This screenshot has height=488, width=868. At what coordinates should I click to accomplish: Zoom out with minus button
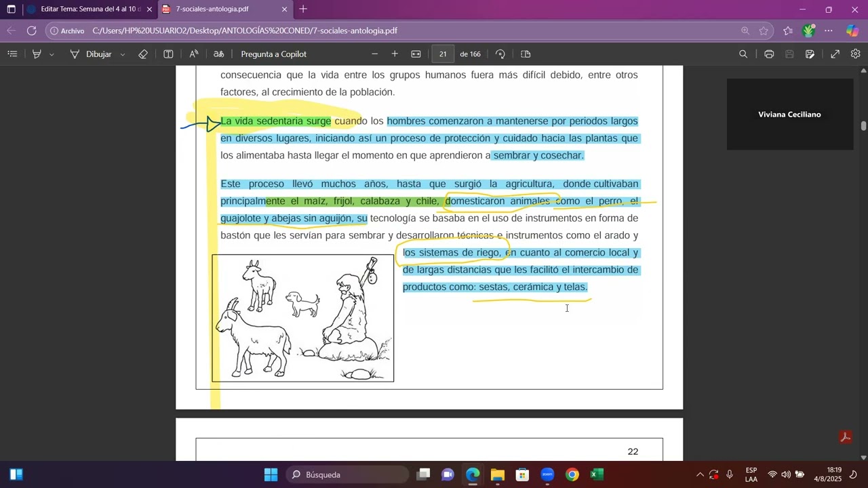(375, 54)
